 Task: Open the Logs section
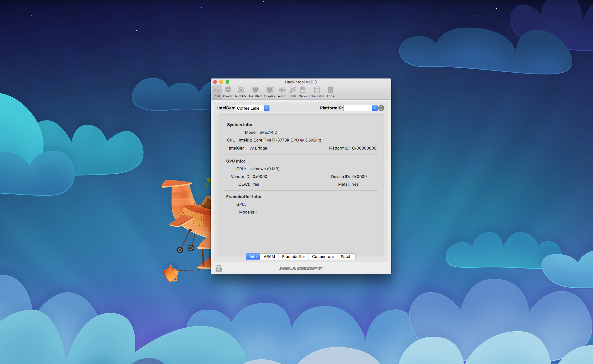point(330,92)
